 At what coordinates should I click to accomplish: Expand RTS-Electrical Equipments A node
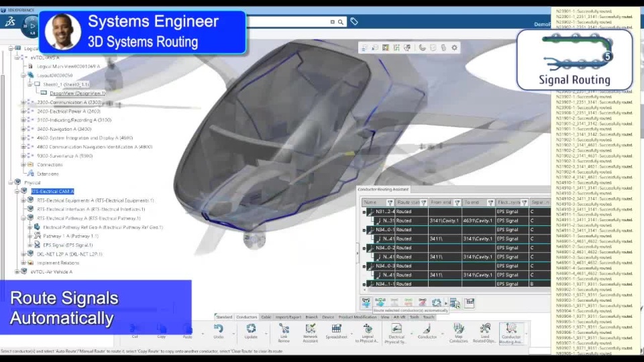[23, 200]
